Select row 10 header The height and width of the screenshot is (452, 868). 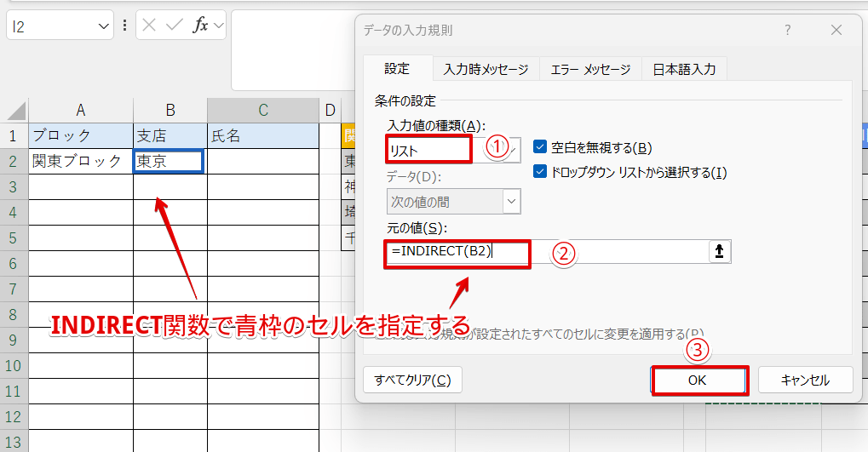click(x=14, y=366)
